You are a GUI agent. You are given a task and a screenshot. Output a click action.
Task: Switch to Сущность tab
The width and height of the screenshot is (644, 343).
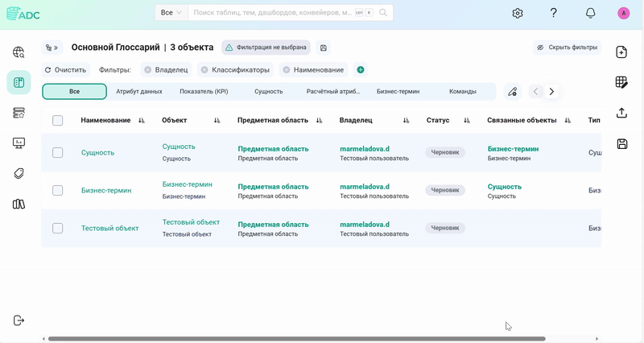click(x=268, y=92)
